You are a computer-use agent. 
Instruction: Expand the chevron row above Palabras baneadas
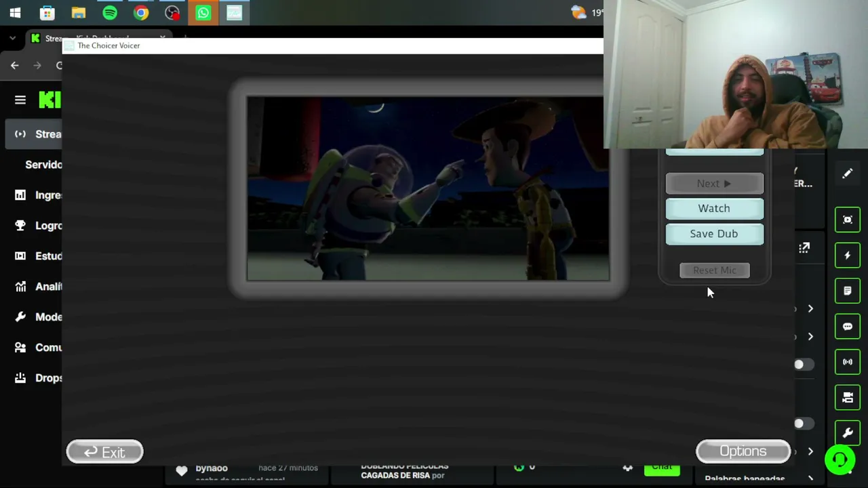[810, 452]
